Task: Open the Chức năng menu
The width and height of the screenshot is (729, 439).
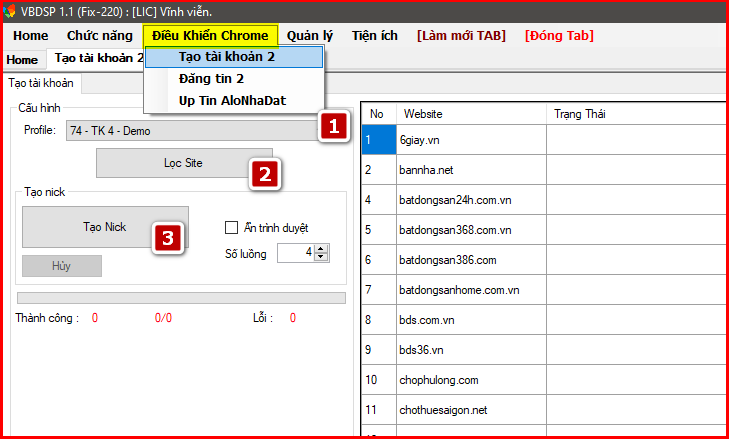Action: [x=100, y=35]
